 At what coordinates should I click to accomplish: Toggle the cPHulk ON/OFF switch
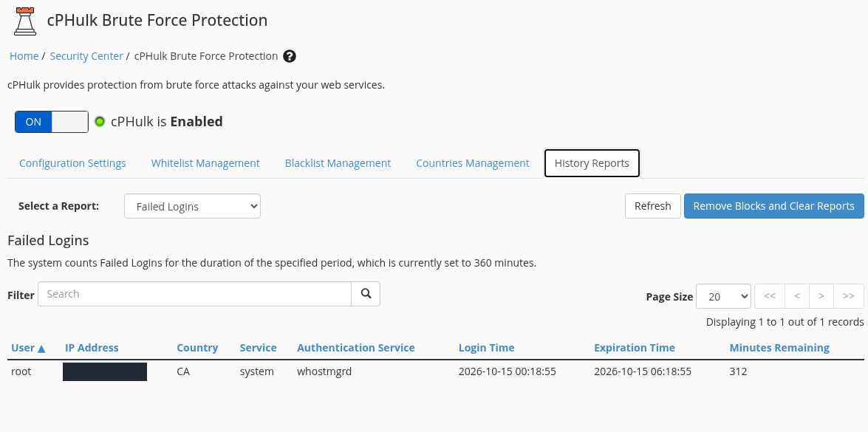(x=52, y=122)
